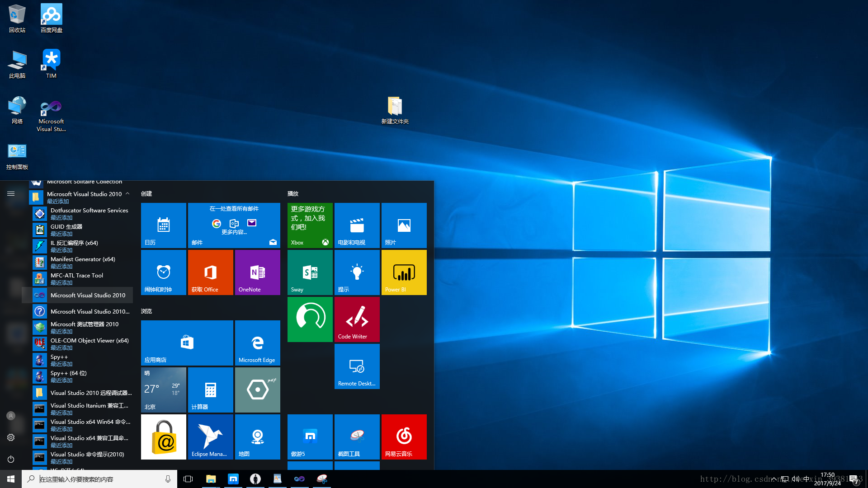This screenshot has width=868, height=488.
Task: Launch the Power BI tile
Action: pyautogui.click(x=404, y=272)
